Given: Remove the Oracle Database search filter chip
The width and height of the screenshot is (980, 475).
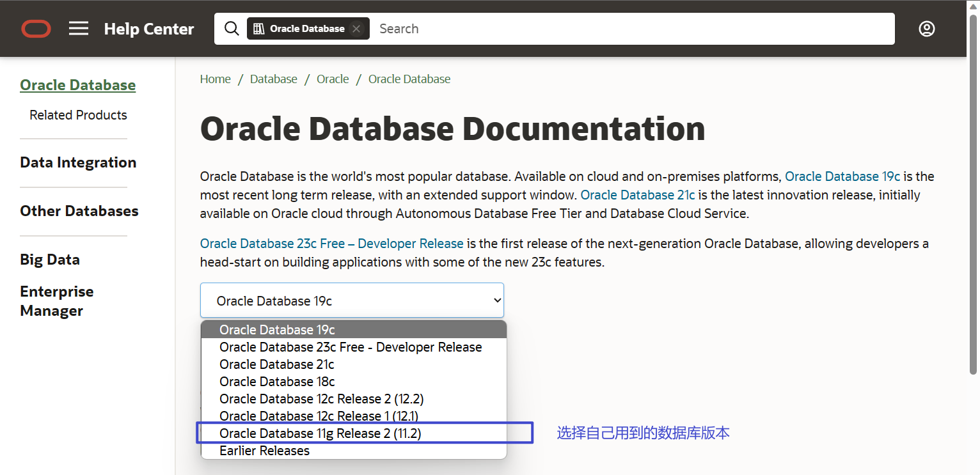Looking at the screenshot, I should click(x=357, y=29).
